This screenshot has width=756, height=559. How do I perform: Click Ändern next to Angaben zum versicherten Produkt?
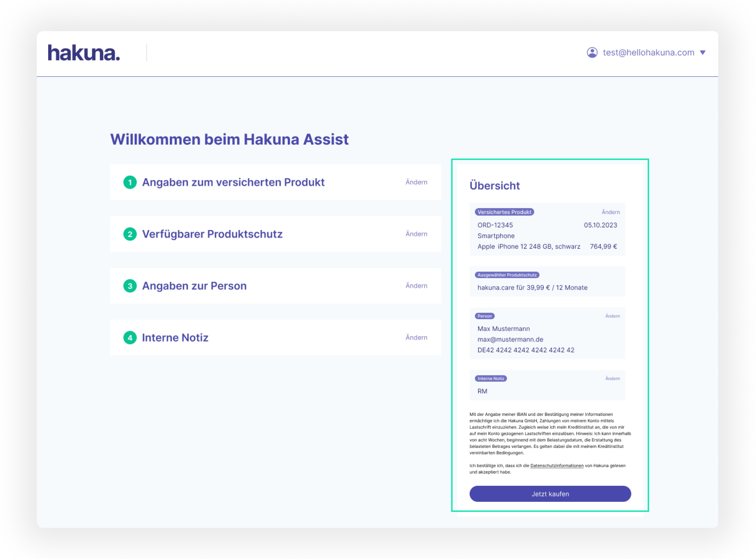pos(416,182)
